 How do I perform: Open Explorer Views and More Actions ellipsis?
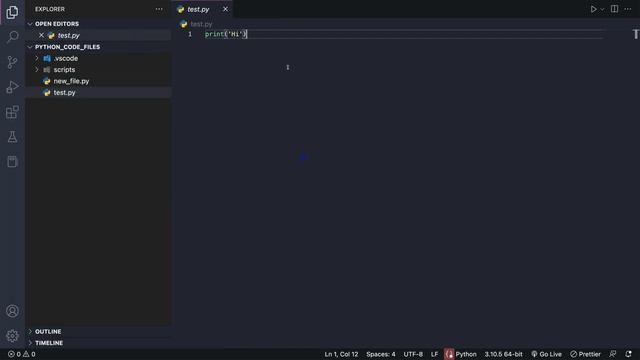[159, 9]
